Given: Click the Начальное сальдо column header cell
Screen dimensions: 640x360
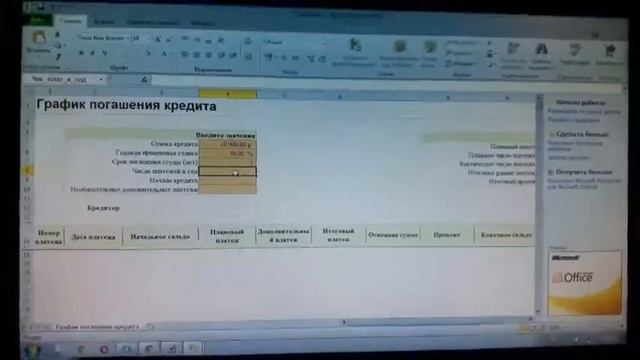Looking at the screenshot, I should click(160, 236).
